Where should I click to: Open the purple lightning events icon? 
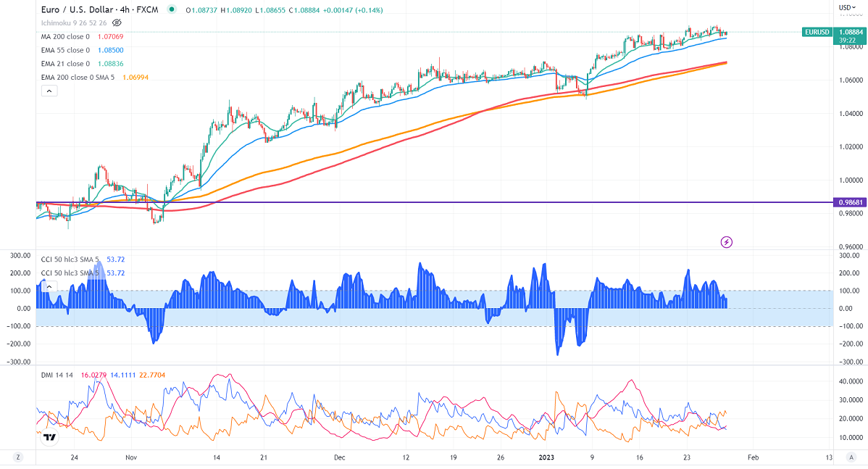coord(726,241)
